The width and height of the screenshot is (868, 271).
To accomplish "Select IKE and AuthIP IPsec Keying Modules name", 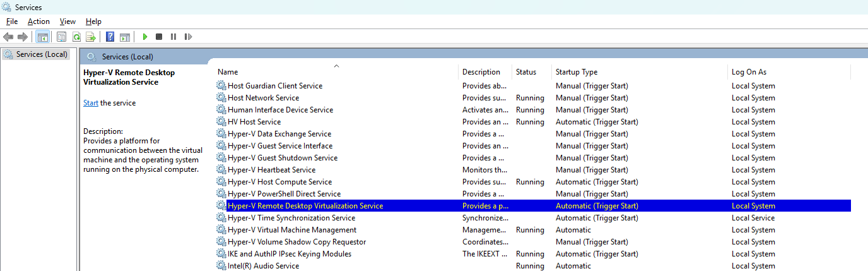I will pos(290,254).
